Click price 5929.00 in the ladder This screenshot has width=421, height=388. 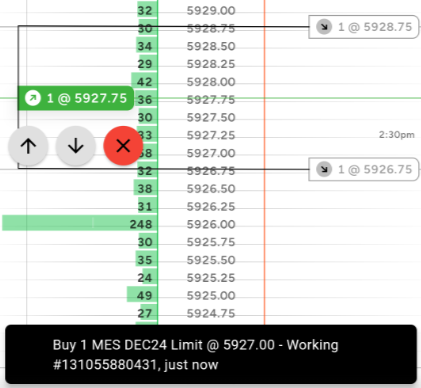coord(211,11)
